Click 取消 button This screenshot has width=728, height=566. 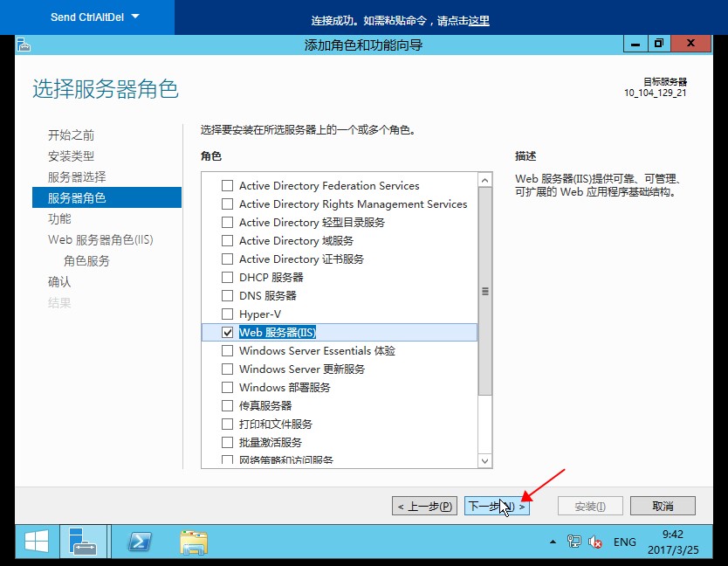click(x=663, y=506)
